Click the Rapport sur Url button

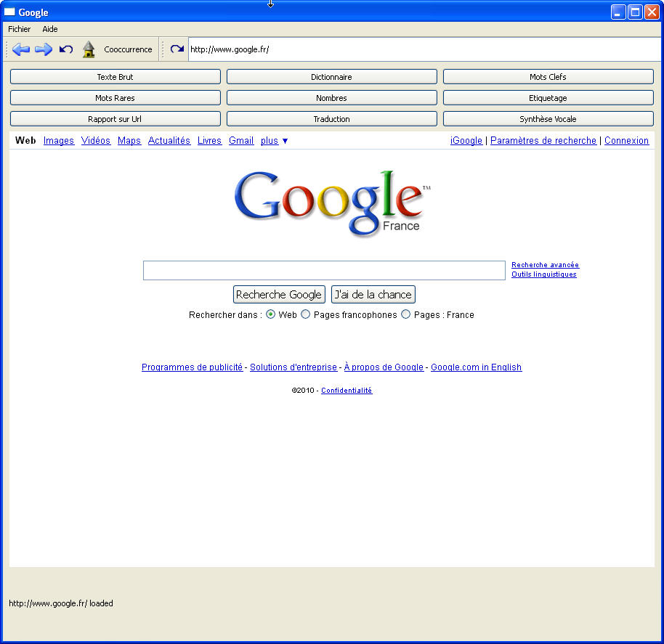(116, 119)
